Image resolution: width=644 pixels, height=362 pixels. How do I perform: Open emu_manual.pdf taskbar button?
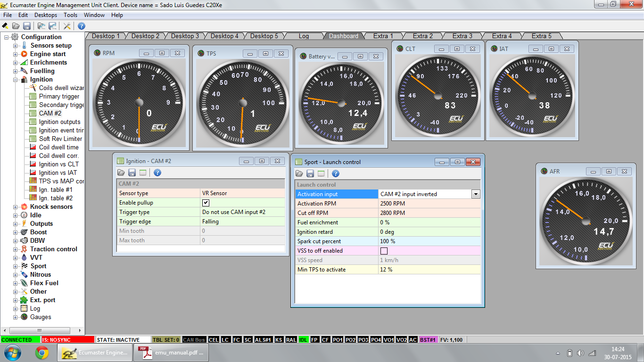coord(171,353)
